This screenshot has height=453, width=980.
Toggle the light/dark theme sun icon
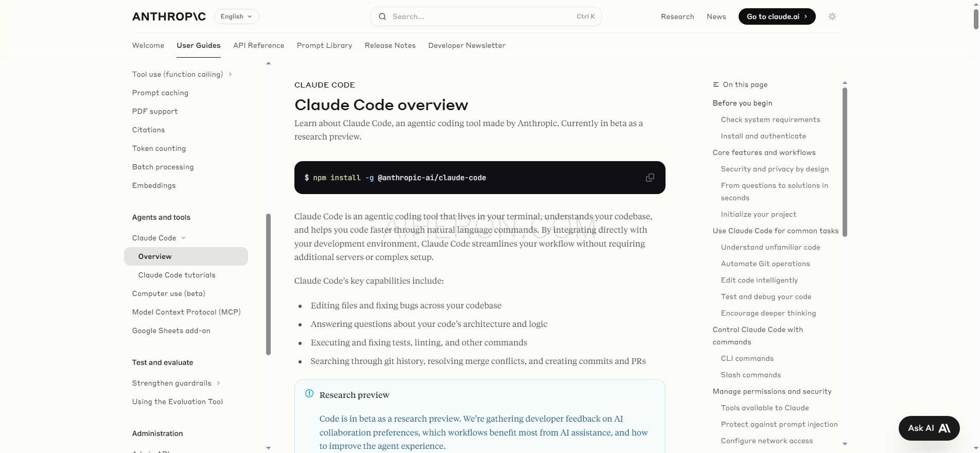point(832,16)
